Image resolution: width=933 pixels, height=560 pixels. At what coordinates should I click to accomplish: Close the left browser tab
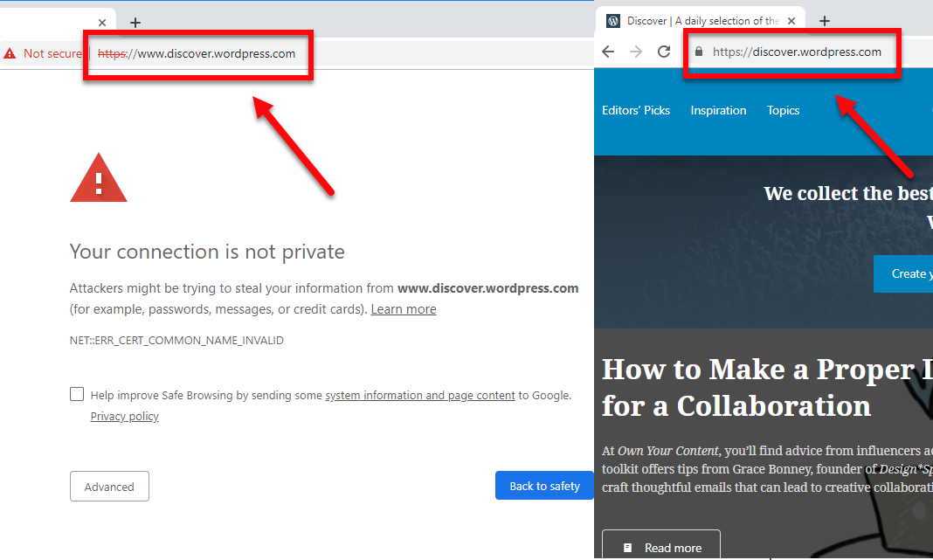(x=102, y=23)
